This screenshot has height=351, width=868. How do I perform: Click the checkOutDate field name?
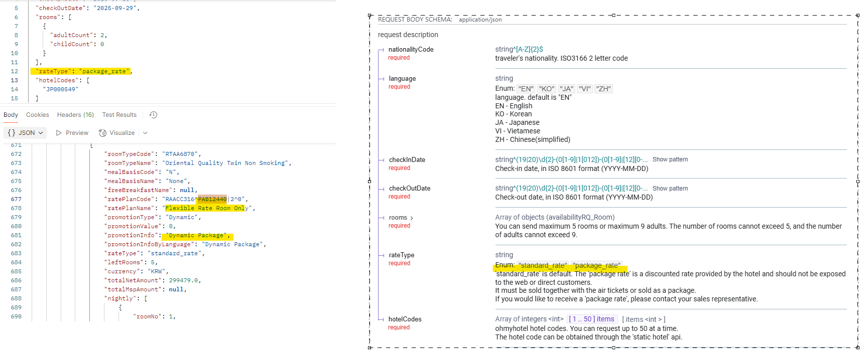(410, 188)
